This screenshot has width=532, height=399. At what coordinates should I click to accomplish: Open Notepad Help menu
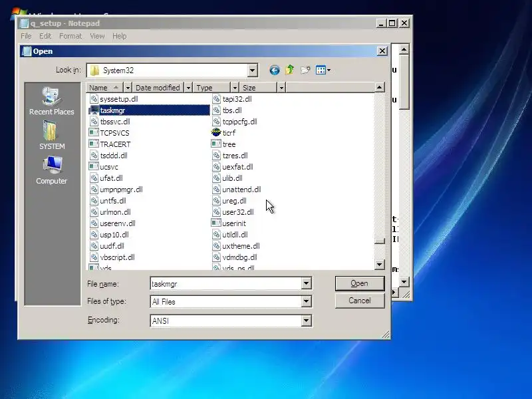120,36
